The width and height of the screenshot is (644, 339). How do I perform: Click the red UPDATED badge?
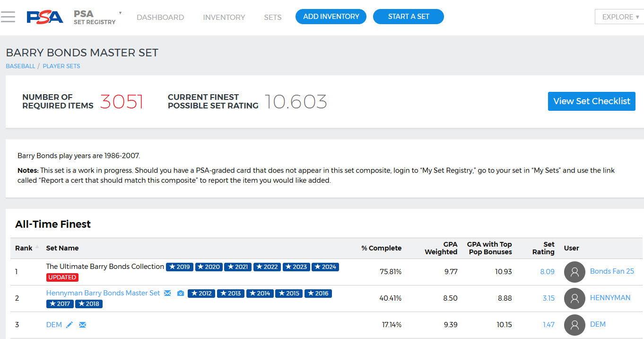click(62, 277)
